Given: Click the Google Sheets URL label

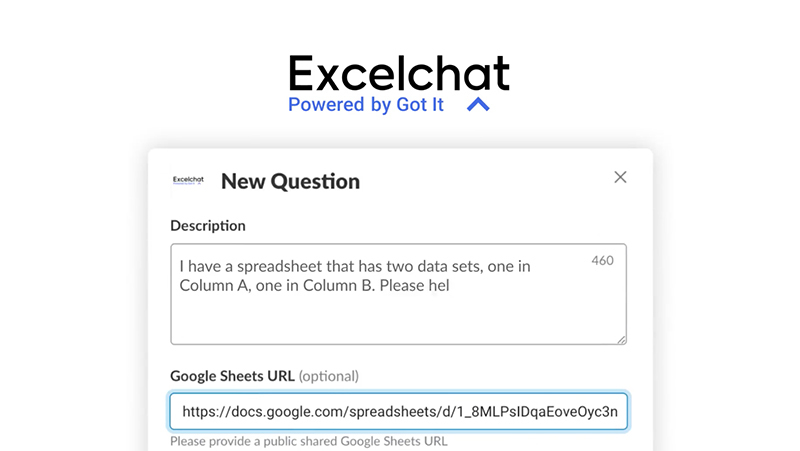Looking at the screenshot, I should tap(232, 376).
